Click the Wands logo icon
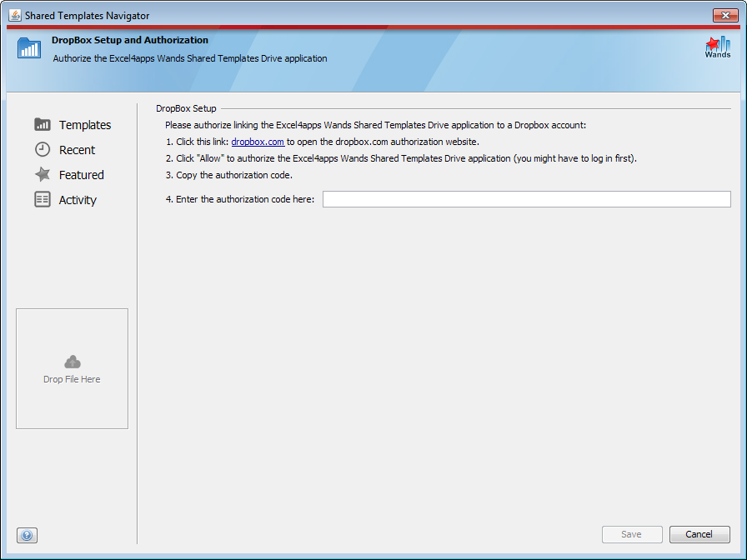Screen dimensions: 747x560 pos(718,47)
